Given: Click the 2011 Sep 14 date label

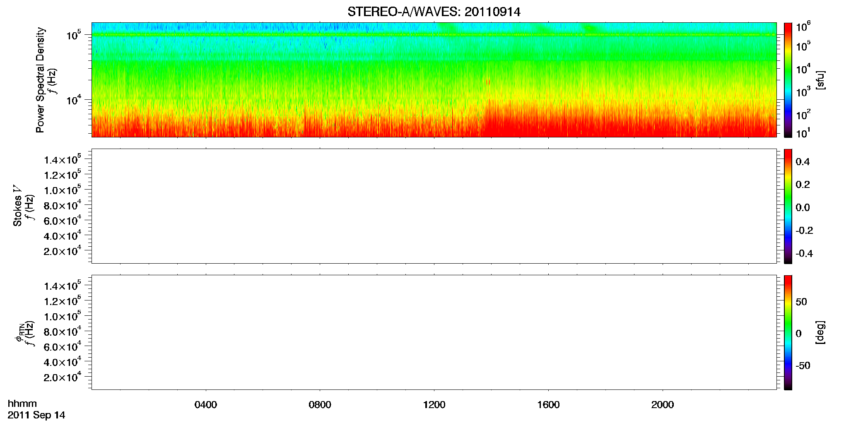Looking at the screenshot, I should pyautogui.click(x=36, y=415).
